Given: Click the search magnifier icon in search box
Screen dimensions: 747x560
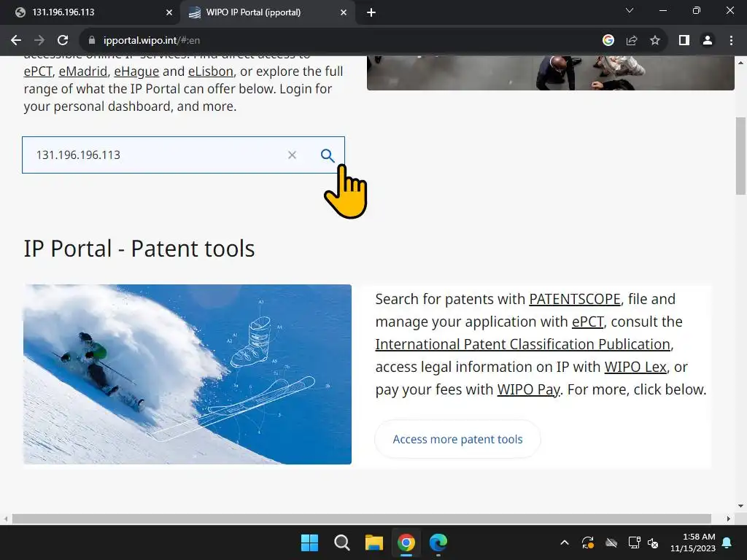Looking at the screenshot, I should tap(328, 155).
